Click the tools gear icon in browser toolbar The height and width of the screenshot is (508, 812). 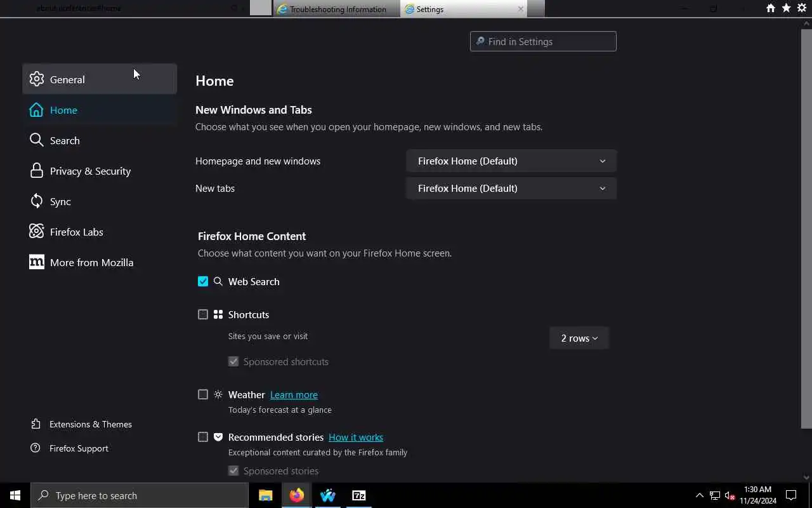[802, 8]
